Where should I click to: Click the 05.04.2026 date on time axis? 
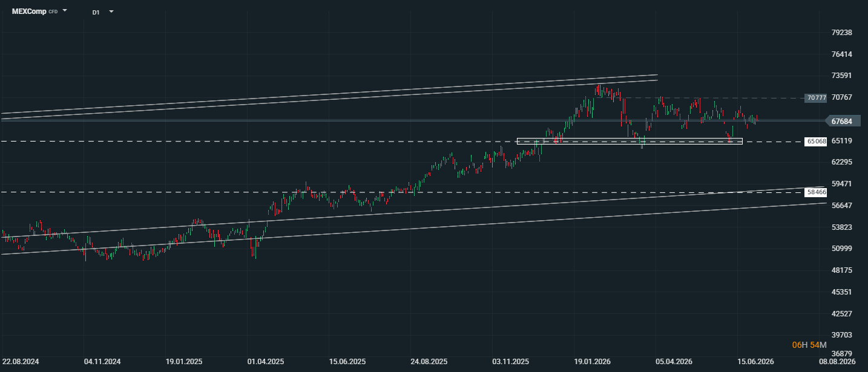674,362
